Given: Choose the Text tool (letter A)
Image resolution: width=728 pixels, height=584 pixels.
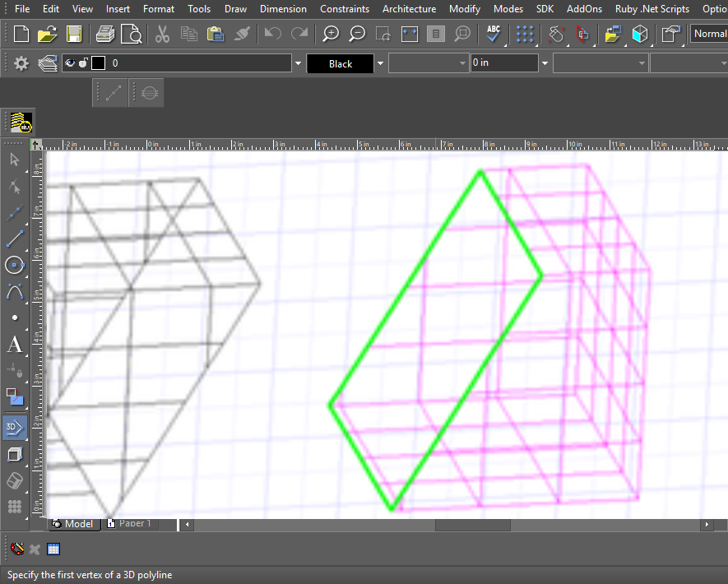Looking at the screenshot, I should click(x=14, y=345).
